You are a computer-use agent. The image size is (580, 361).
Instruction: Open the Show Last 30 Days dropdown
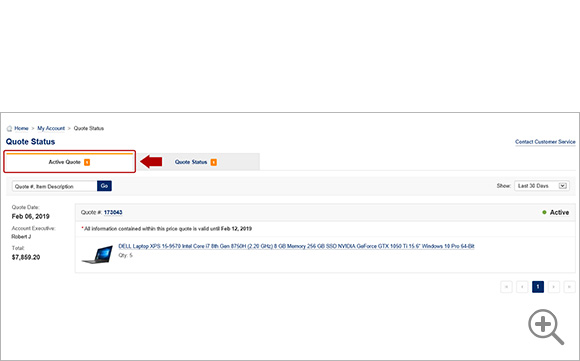click(x=542, y=186)
